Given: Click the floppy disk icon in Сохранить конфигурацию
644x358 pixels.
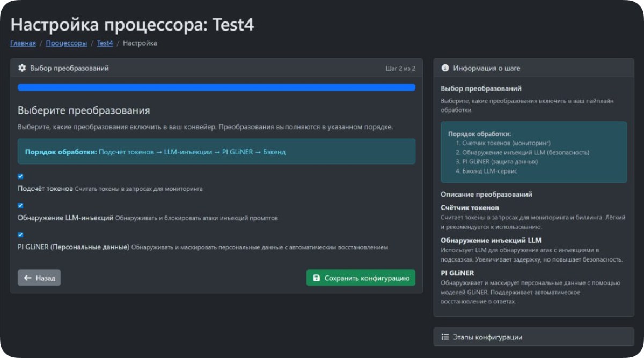Looking at the screenshot, I should 317,278.
